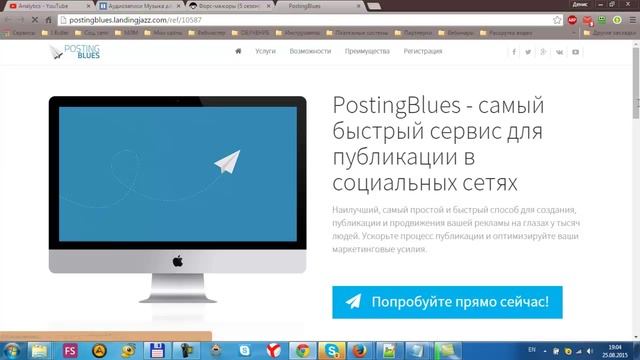
Task: Click the PostingBlues logo
Action: point(75,52)
